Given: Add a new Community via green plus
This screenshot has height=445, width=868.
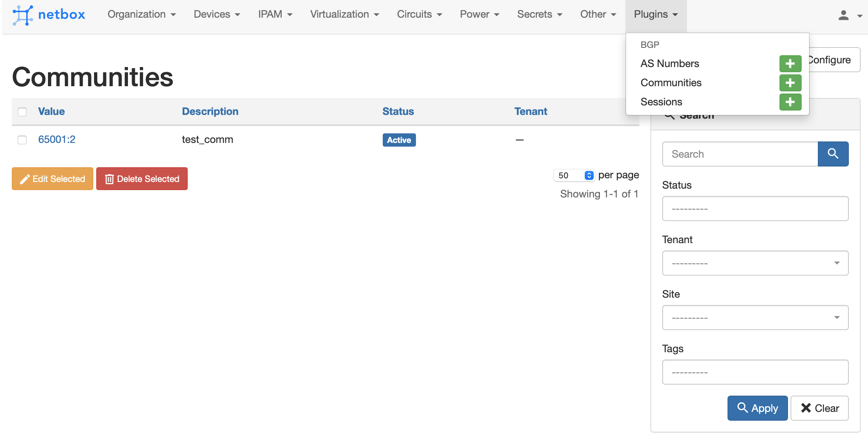Looking at the screenshot, I should pos(790,83).
